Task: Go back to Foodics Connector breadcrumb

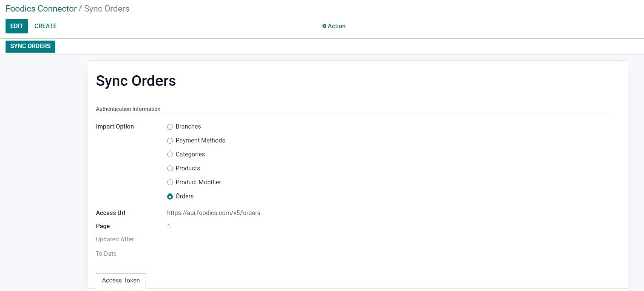Action: [x=41, y=9]
